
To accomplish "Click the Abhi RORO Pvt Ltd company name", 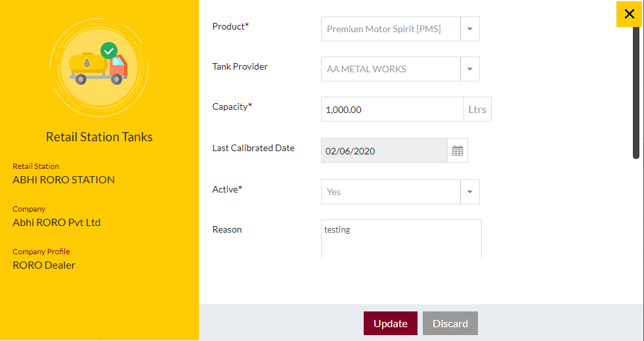I will point(56,223).
